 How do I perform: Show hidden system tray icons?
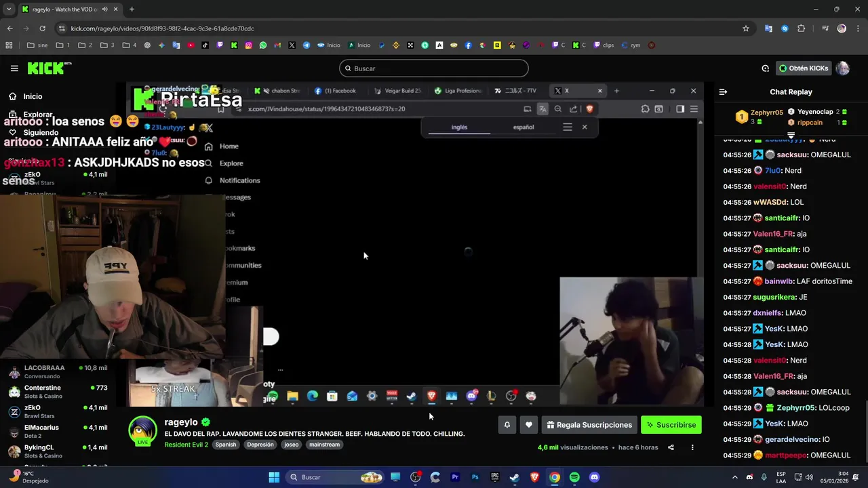coord(734,477)
